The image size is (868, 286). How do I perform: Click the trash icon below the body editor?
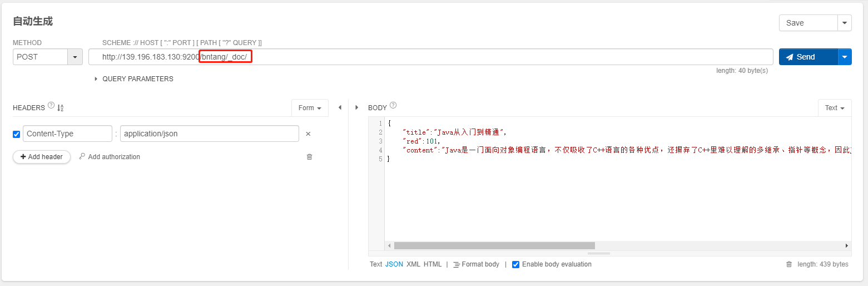pyautogui.click(x=788, y=264)
